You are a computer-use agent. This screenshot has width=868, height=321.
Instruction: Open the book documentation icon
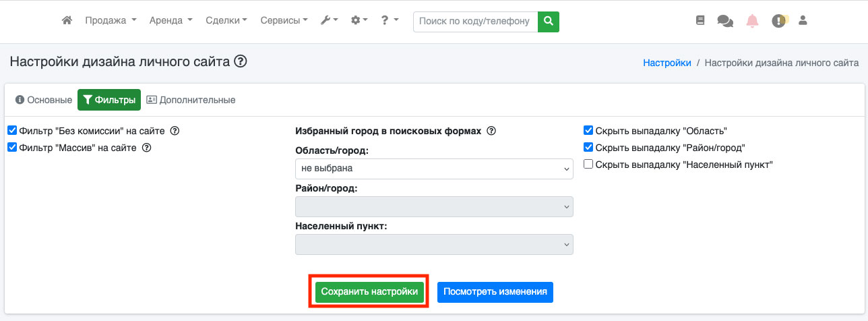[700, 21]
